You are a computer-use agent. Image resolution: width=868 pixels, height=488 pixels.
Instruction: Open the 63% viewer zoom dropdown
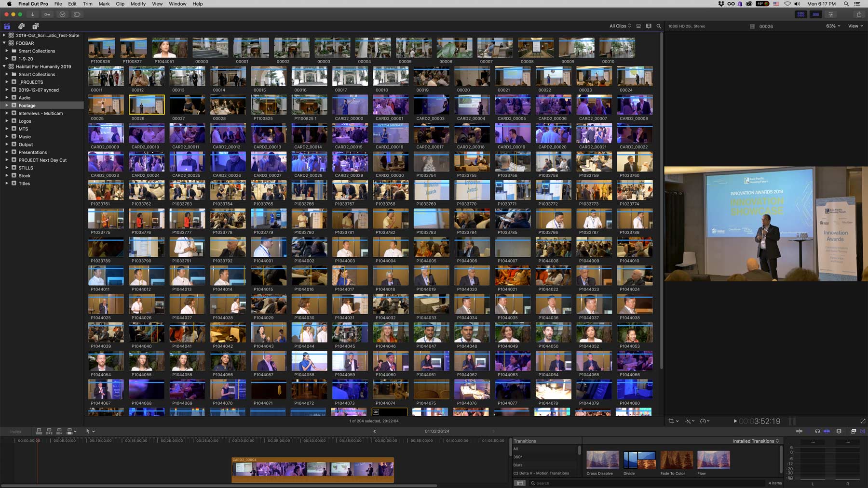pyautogui.click(x=833, y=26)
